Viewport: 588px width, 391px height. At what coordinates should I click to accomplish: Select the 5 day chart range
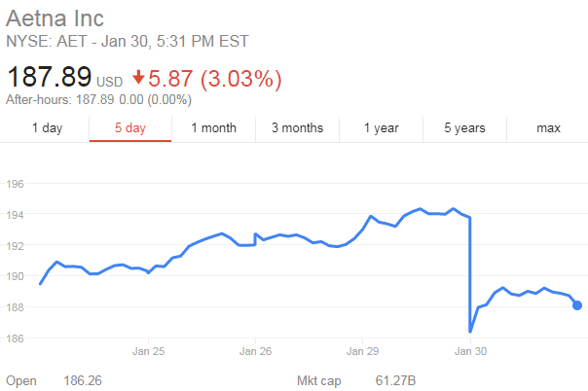[129, 128]
